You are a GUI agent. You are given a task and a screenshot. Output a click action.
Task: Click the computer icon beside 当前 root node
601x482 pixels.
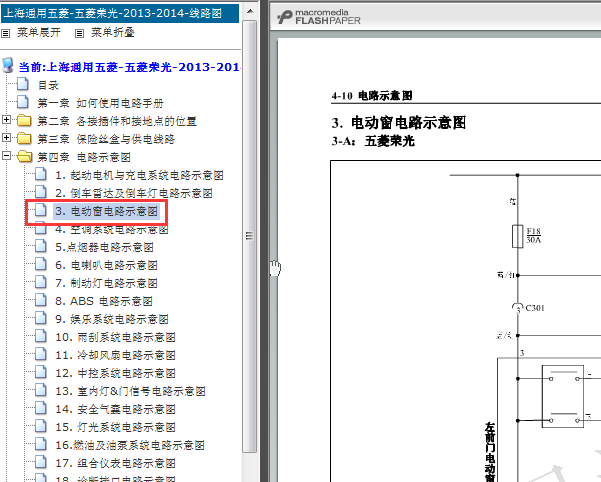point(8,66)
